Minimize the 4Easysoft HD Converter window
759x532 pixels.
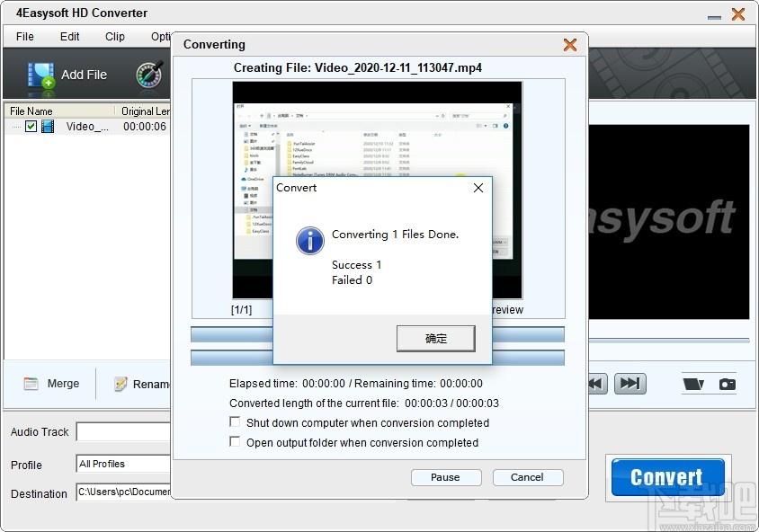(714, 17)
